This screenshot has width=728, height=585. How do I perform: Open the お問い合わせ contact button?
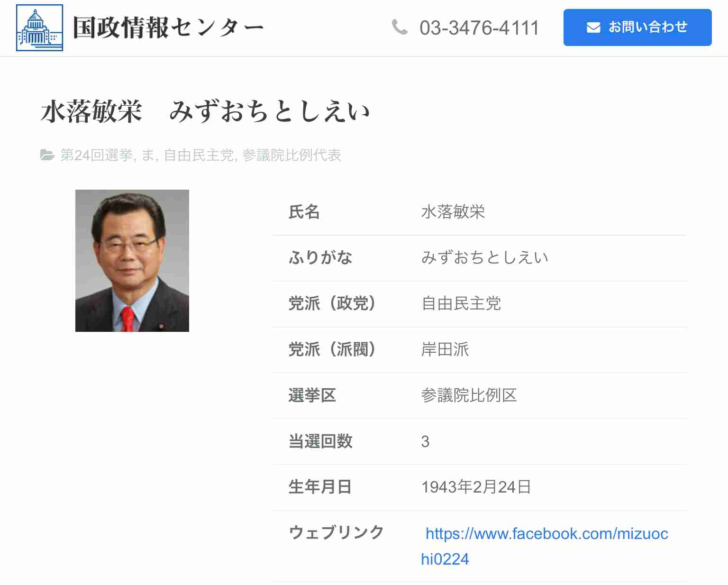pos(637,27)
